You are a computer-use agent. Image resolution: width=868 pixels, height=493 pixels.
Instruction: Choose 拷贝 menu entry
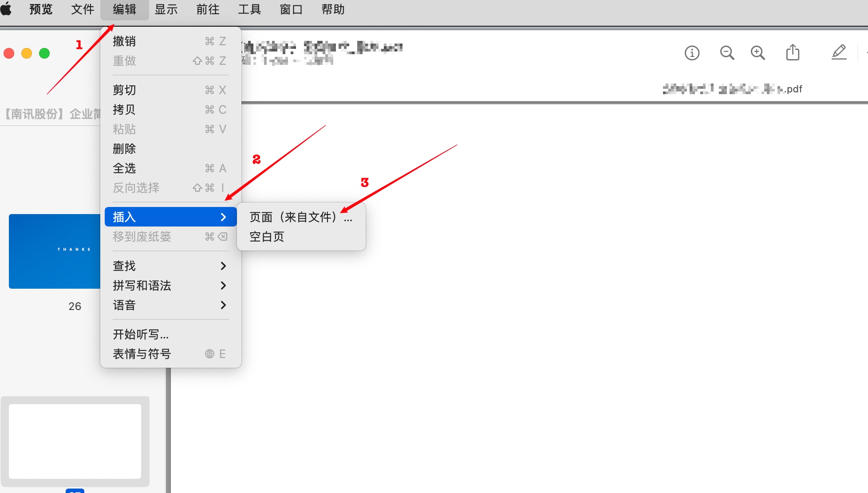click(x=171, y=110)
